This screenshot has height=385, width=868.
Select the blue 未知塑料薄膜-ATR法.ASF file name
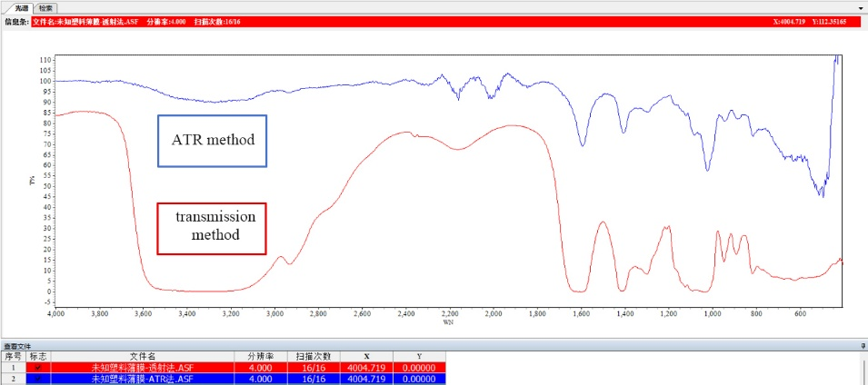pos(143,379)
